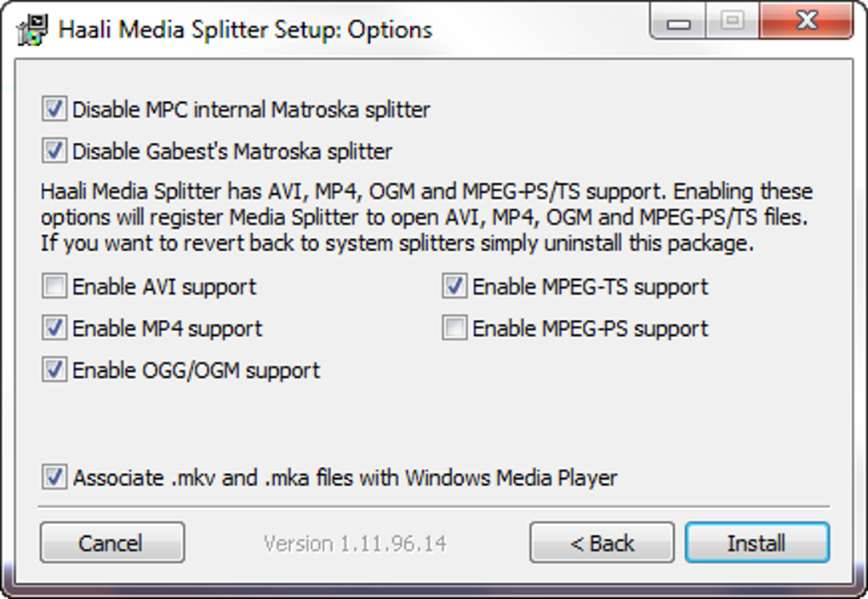Close the setup window
Viewport: 868px width, 599px height.
[806, 22]
